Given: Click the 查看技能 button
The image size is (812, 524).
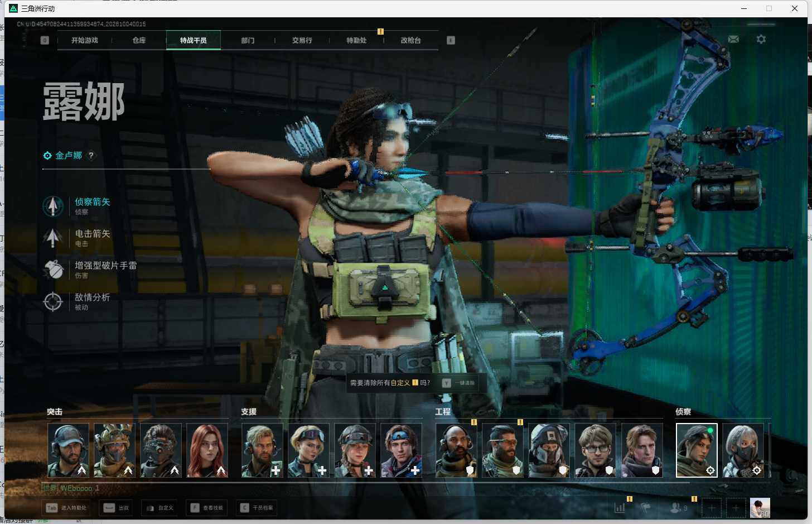Looking at the screenshot, I should tap(207, 508).
